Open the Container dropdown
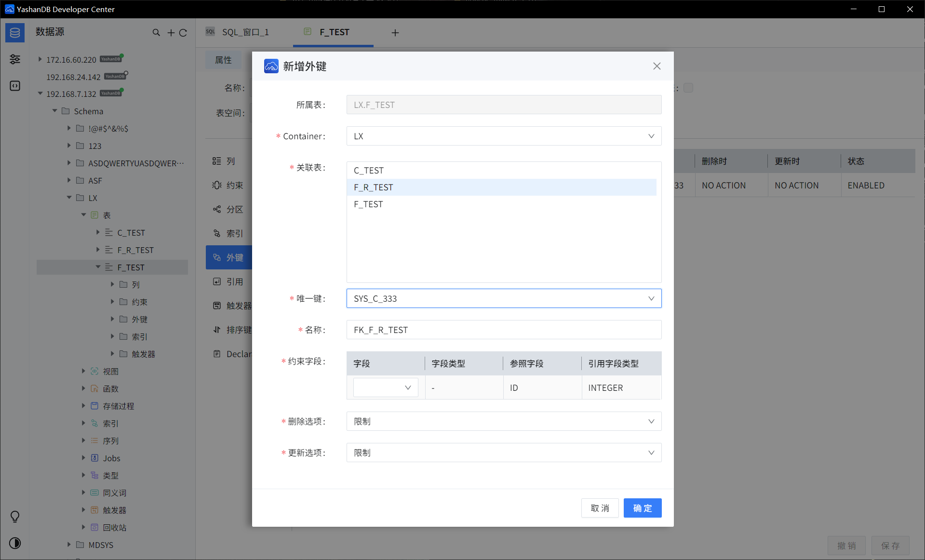The width and height of the screenshot is (925, 560). click(504, 136)
